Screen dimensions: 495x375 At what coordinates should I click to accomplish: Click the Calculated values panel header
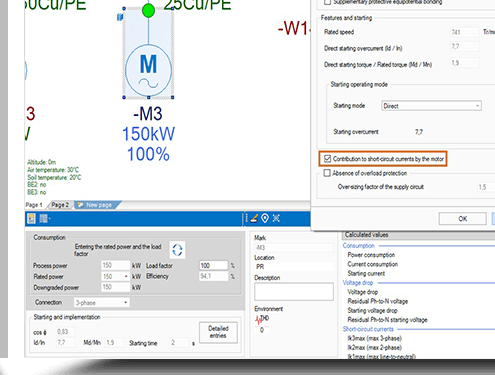[418, 235]
